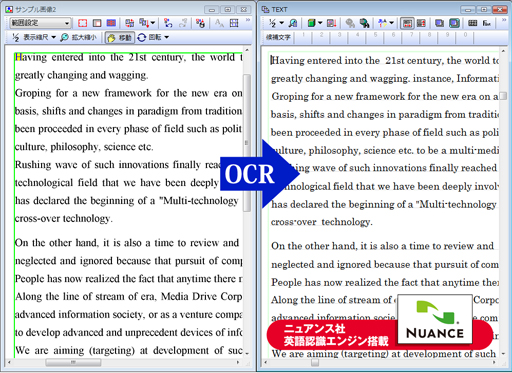
Task: Open the 範囲設定 combo box
Action: point(40,23)
